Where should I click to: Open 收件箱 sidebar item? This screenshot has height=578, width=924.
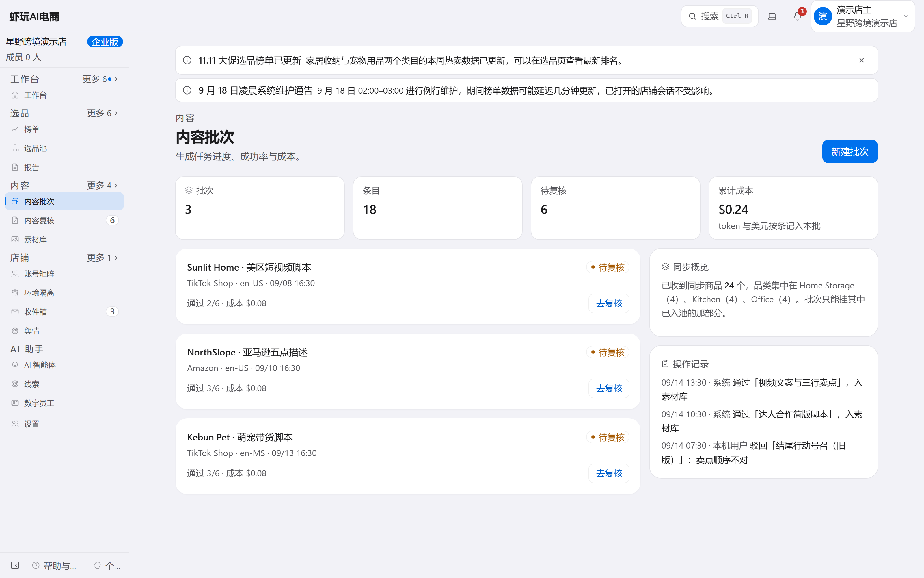click(64, 312)
